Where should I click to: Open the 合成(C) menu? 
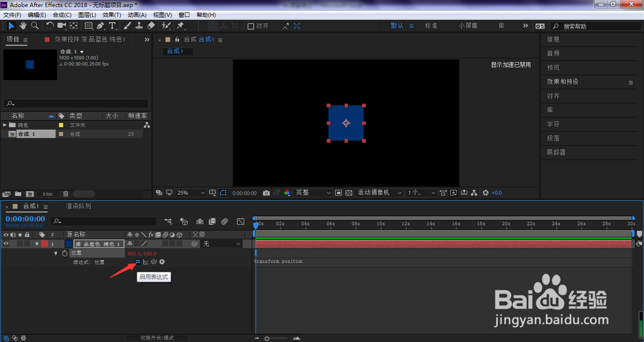click(62, 15)
